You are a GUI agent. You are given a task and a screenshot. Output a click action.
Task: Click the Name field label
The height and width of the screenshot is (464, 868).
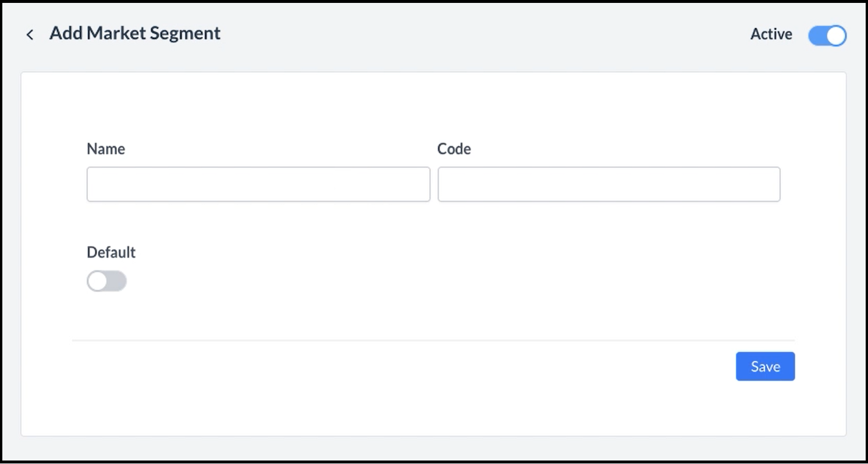click(x=106, y=149)
